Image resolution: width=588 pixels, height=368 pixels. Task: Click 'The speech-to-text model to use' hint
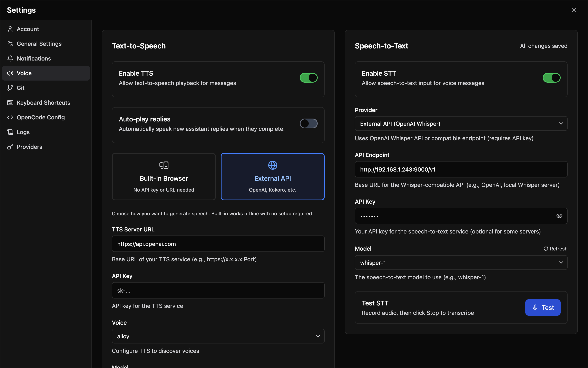coord(420,277)
